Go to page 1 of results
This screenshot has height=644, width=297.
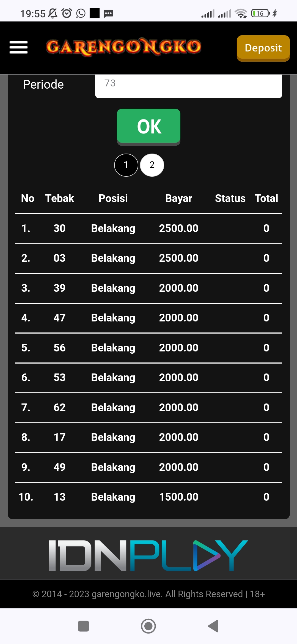[x=126, y=165]
